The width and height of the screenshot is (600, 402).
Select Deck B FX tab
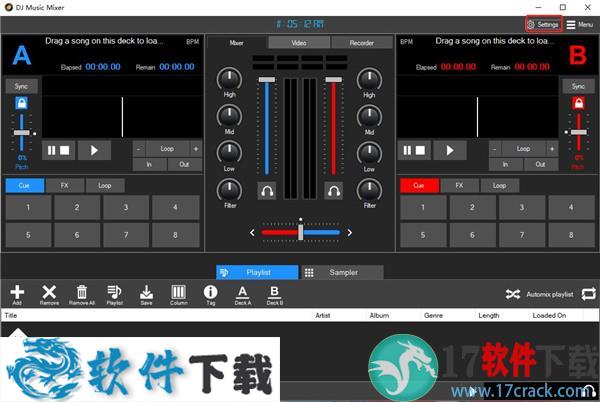coord(460,186)
